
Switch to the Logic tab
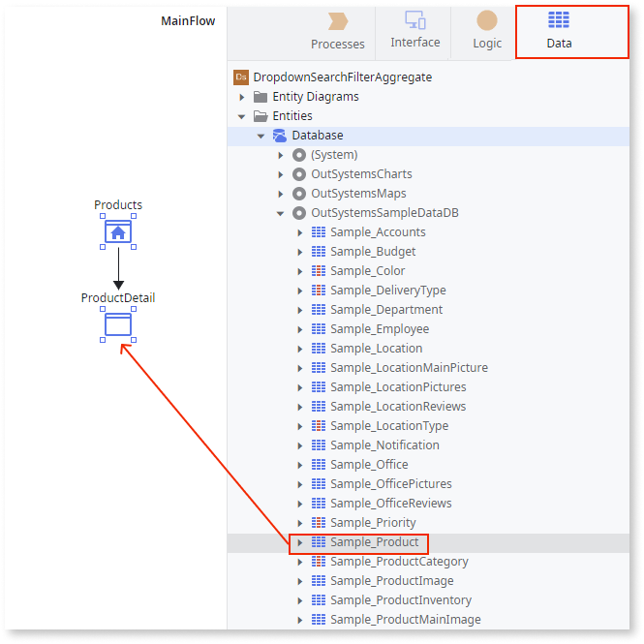487,30
